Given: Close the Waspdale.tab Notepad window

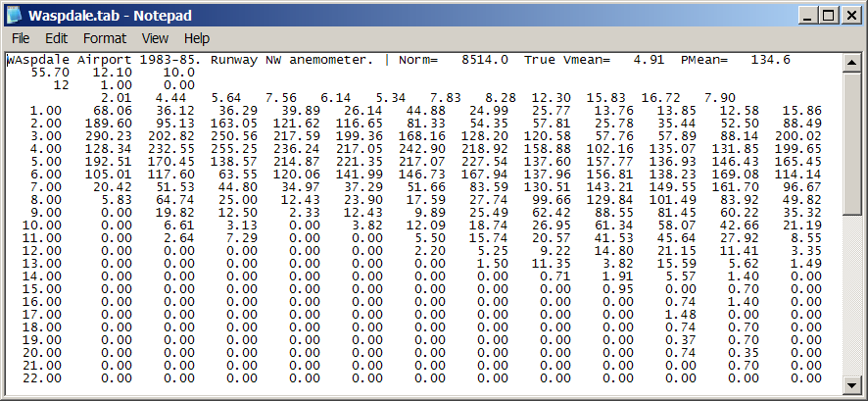Looking at the screenshot, I should click(x=849, y=16).
